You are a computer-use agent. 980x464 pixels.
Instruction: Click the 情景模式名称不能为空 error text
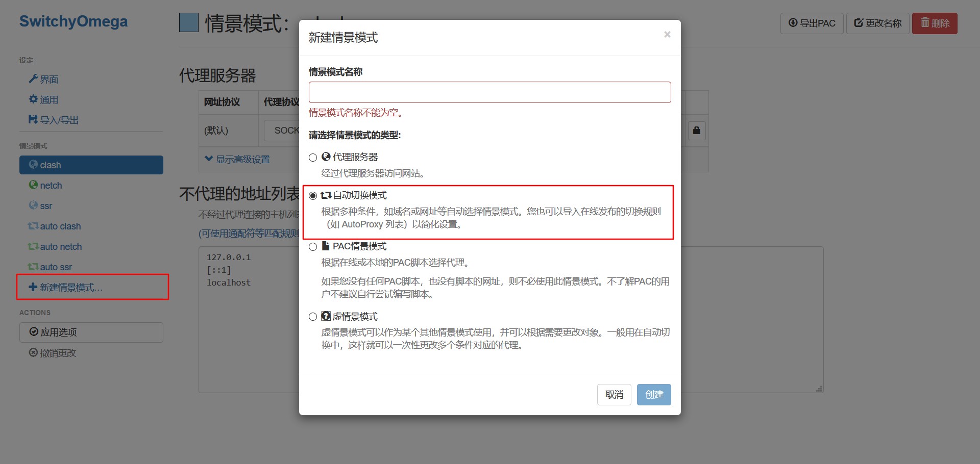pyautogui.click(x=357, y=113)
